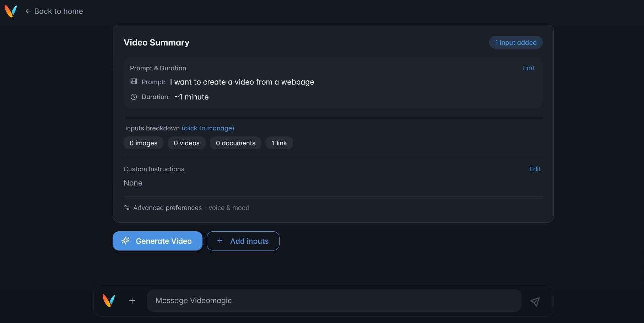Click the Videomagic logo at top left
Image resolution: width=644 pixels, height=323 pixels.
[11, 11]
